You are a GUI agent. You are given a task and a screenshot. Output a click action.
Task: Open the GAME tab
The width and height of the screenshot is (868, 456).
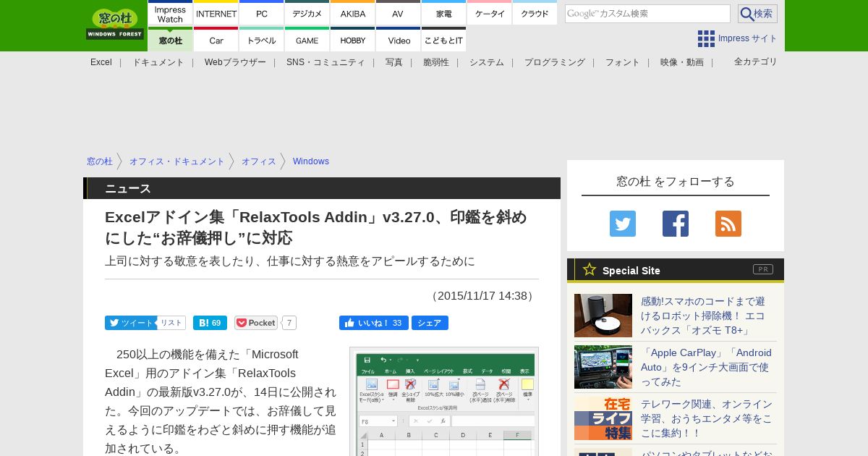click(x=307, y=40)
